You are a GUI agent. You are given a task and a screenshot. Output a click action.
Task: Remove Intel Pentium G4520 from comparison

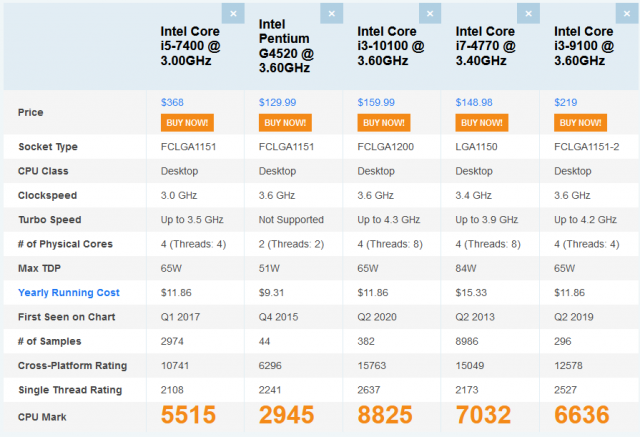pyautogui.click(x=331, y=13)
